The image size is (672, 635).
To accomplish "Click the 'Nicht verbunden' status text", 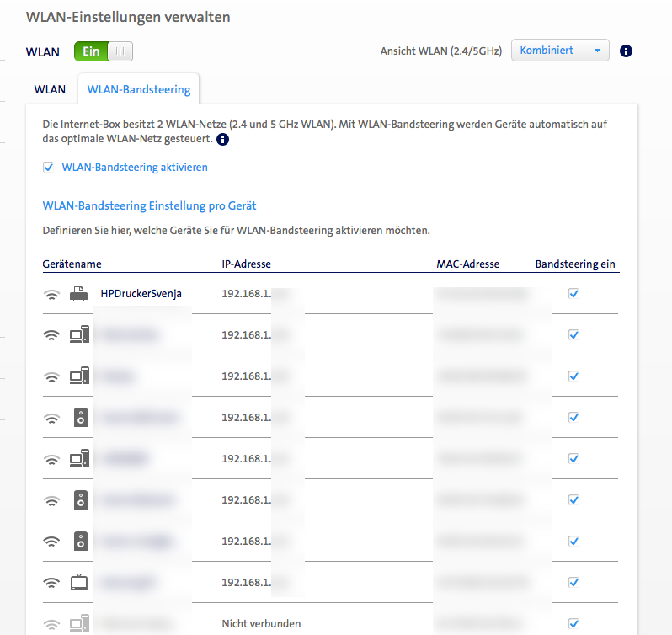I will [x=261, y=623].
